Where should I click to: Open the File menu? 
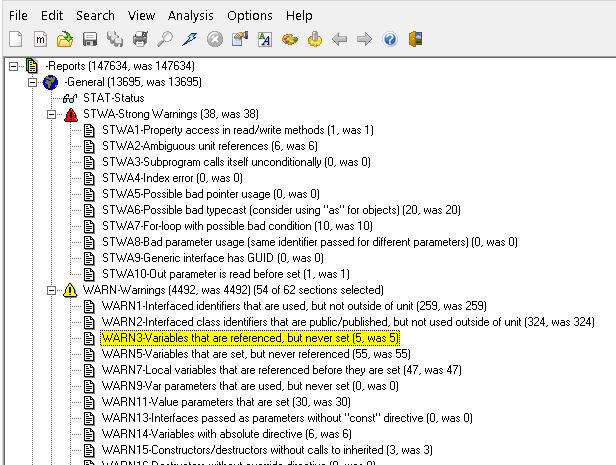[18, 16]
